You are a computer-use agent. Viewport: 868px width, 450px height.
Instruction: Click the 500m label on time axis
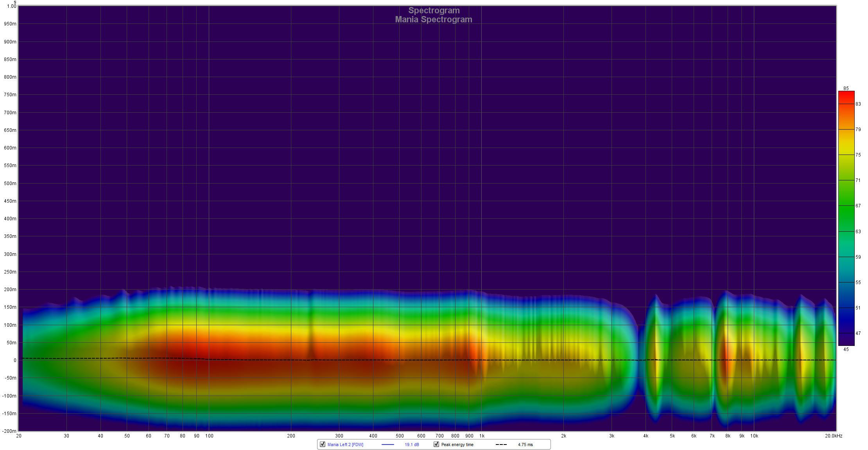pos(10,184)
